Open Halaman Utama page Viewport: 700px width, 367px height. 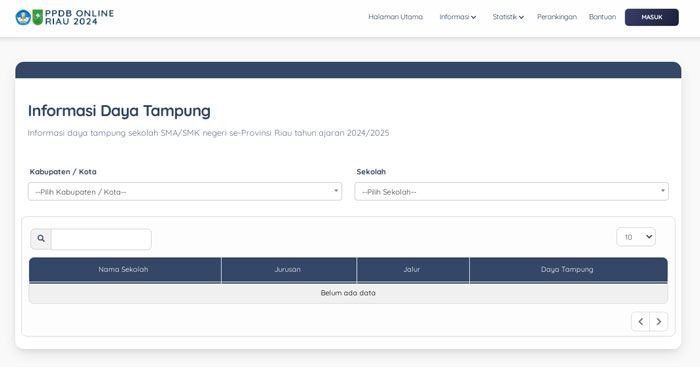coord(396,17)
